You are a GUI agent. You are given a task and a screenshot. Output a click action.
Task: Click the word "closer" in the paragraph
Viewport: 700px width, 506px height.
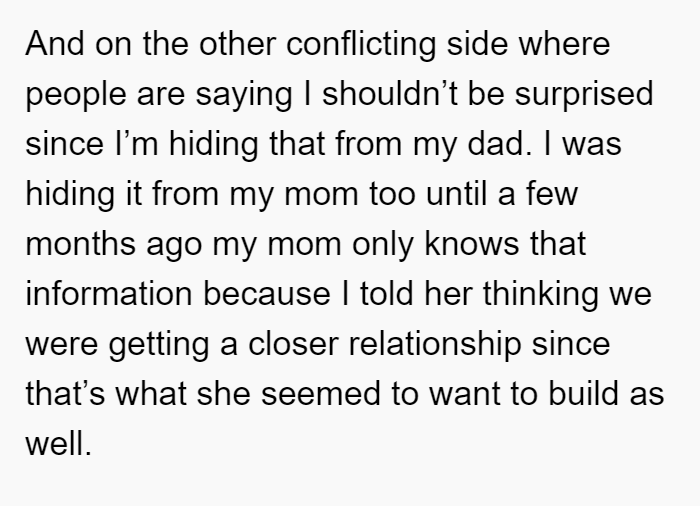tap(293, 344)
